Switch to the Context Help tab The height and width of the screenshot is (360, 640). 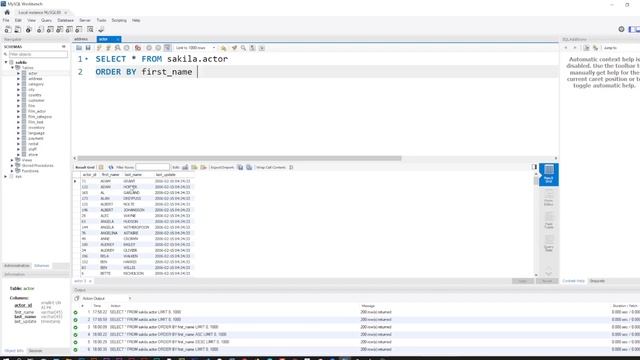point(573,281)
